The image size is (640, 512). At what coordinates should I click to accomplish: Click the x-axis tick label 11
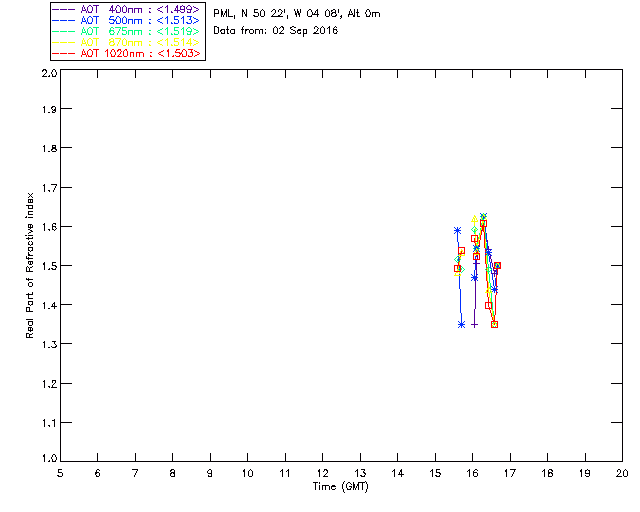click(285, 473)
